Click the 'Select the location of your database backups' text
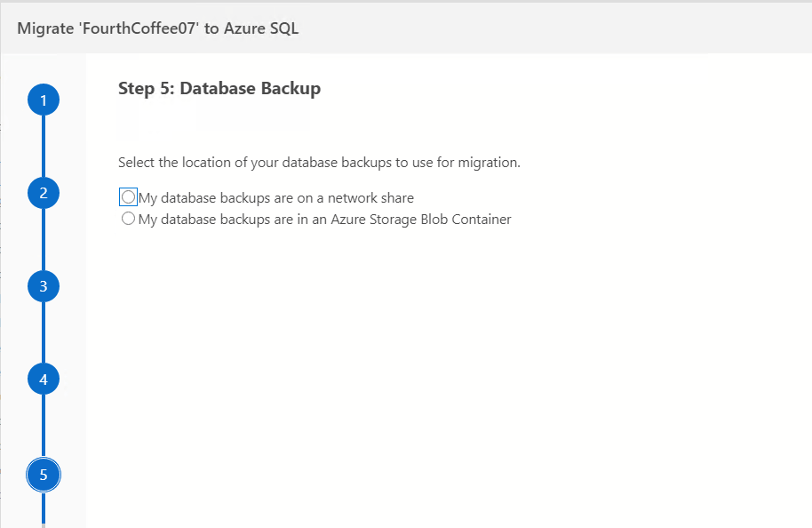 [x=318, y=163]
